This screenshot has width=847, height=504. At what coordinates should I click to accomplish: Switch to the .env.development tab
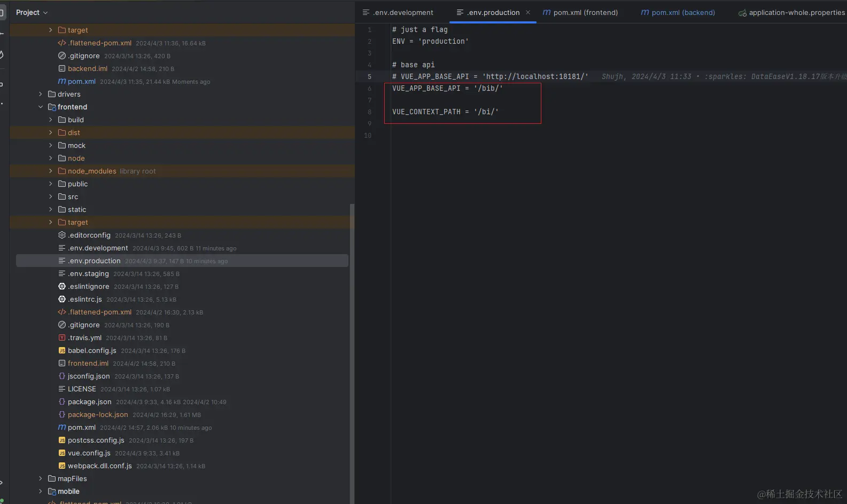click(398, 12)
